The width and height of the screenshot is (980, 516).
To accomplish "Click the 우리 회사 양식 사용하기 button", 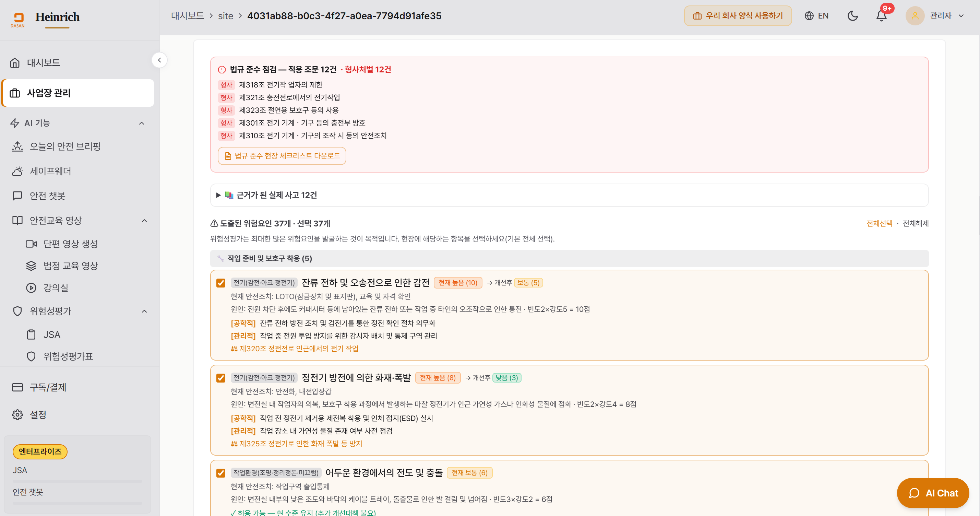I will pos(738,15).
